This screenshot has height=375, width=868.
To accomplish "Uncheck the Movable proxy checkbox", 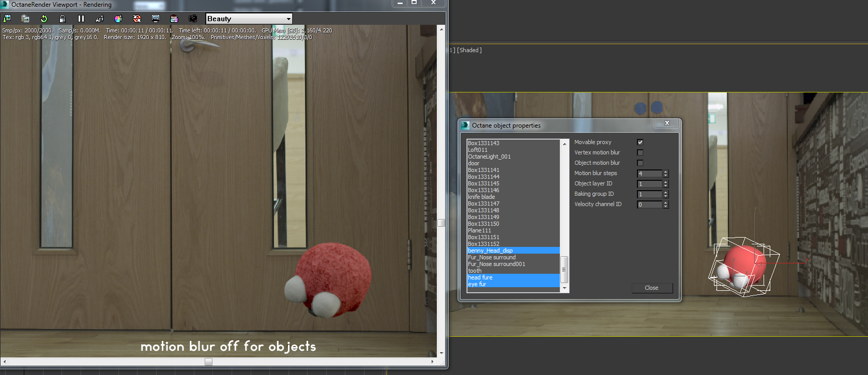I will click(640, 142).
